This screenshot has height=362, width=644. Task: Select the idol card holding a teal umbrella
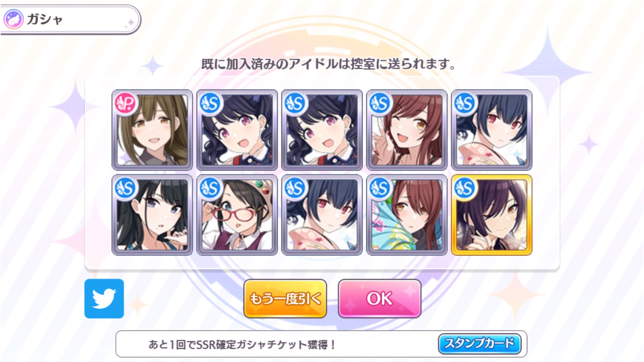tap(407, 215)
